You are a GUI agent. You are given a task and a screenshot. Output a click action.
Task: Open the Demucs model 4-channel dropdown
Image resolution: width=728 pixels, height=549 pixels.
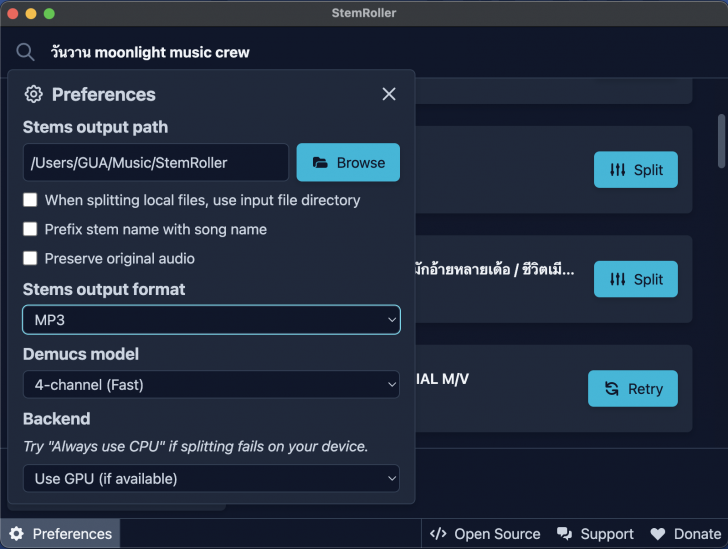pyautogui.click(x=211, y=385)
